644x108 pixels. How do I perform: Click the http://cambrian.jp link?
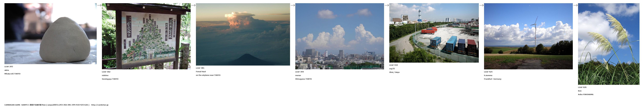[x=100, y=105]
